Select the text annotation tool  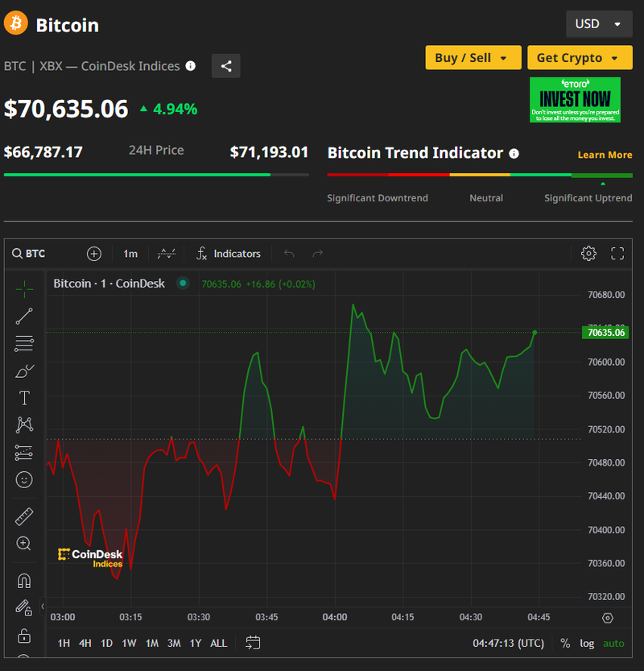coord(24,398)
